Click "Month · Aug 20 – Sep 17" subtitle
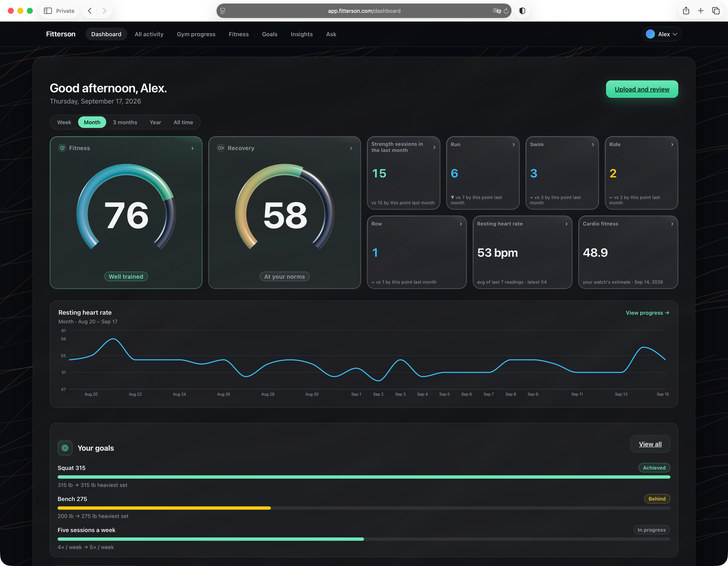Viewport: 728px width, 566px height. coord(88,322)
